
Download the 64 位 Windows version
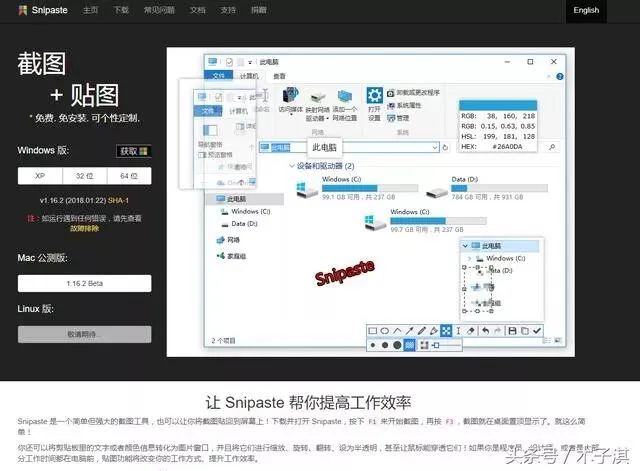(129, 176)
